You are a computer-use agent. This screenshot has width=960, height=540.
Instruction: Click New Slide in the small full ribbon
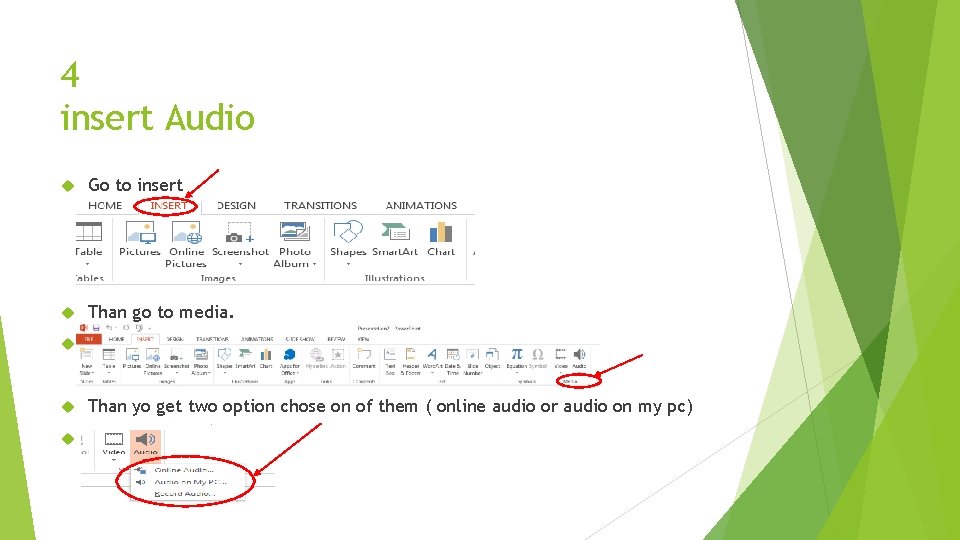[86, 362]
